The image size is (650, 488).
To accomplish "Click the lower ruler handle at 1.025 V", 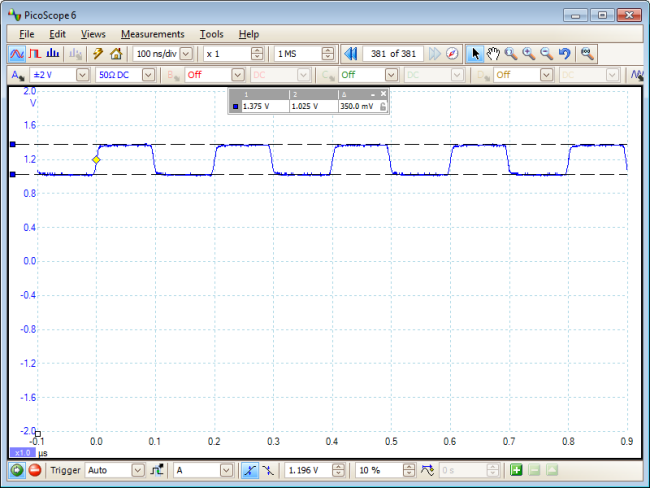I will point(13,175).
